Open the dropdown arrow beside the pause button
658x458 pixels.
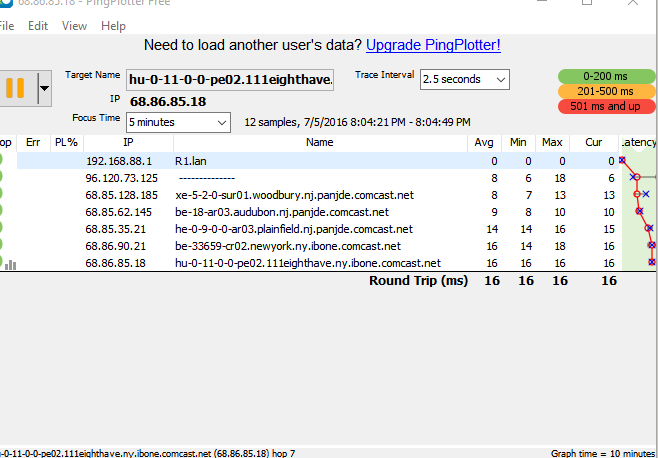tap(44, 88)
